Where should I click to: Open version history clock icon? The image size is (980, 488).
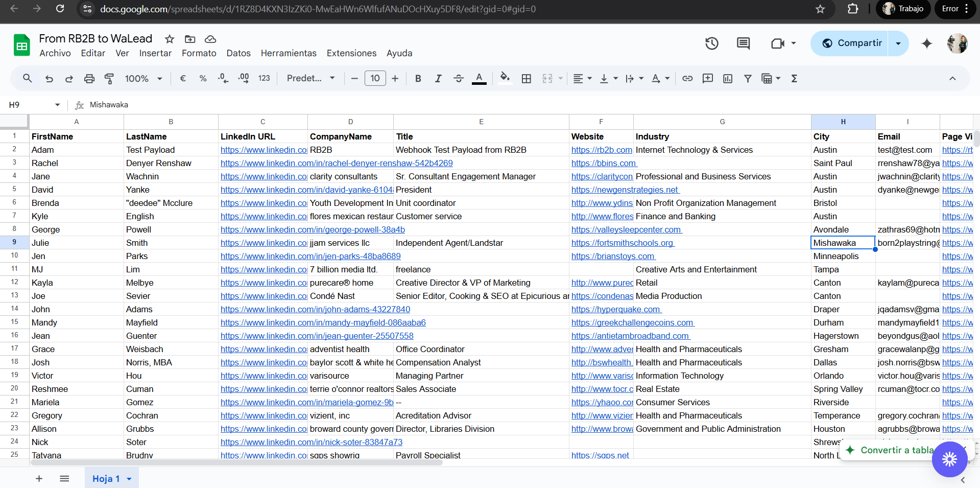click(712, 43)
